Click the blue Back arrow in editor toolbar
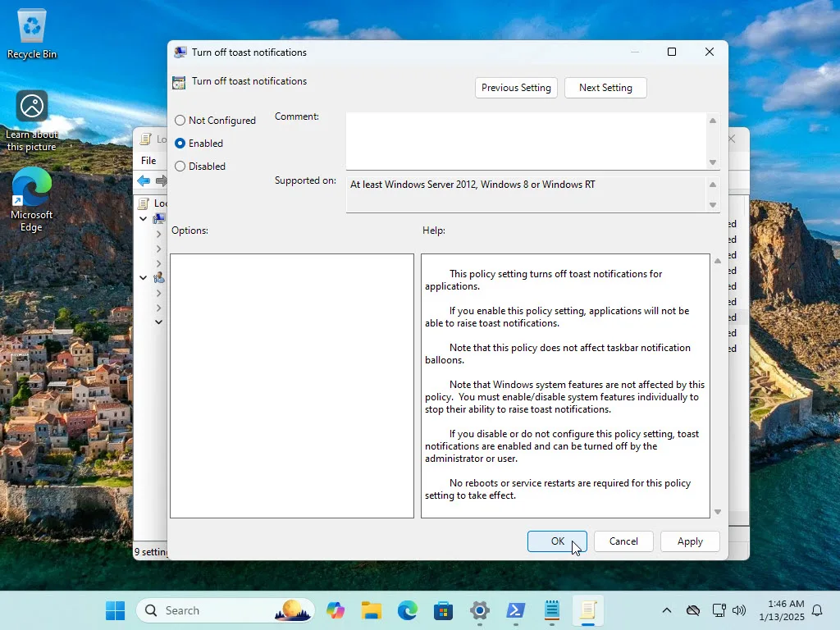The width and height of the screenshot is (840, 630). click(144, 181)
